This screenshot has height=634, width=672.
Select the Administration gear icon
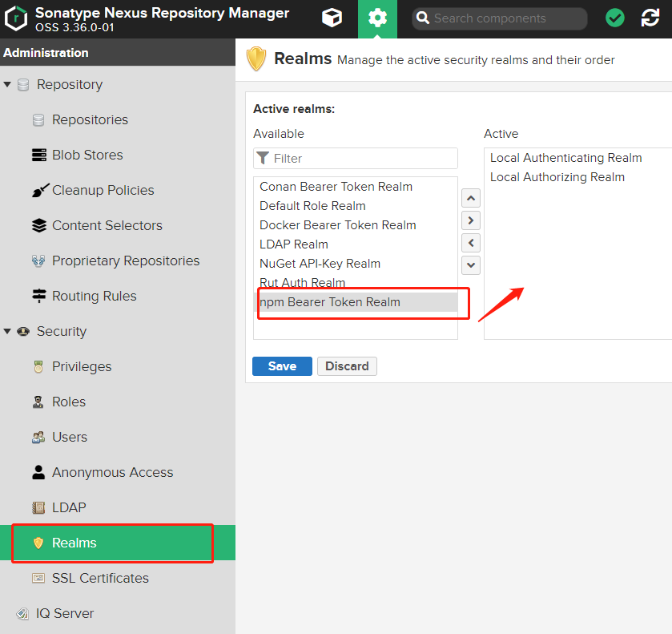377,18
